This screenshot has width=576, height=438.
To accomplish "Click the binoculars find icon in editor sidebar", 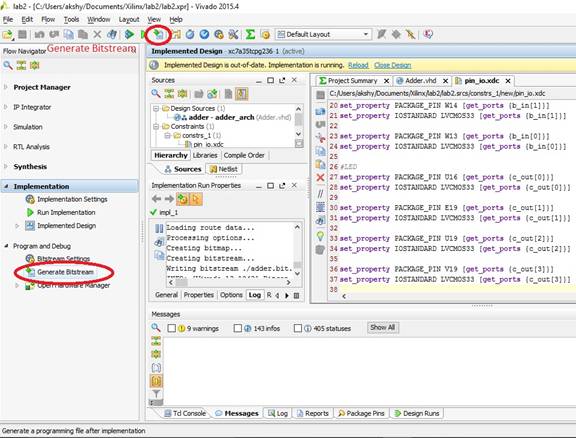I will click(x=320, y=220).
